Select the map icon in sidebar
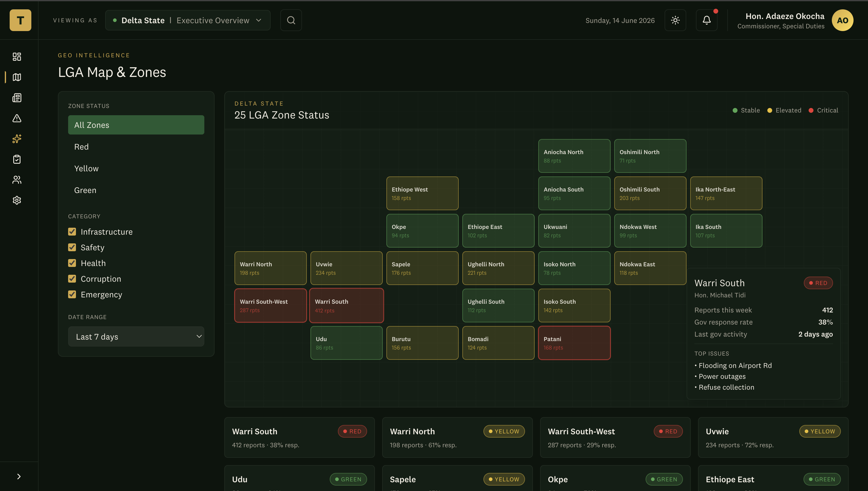868x491 pixels. 17,77
